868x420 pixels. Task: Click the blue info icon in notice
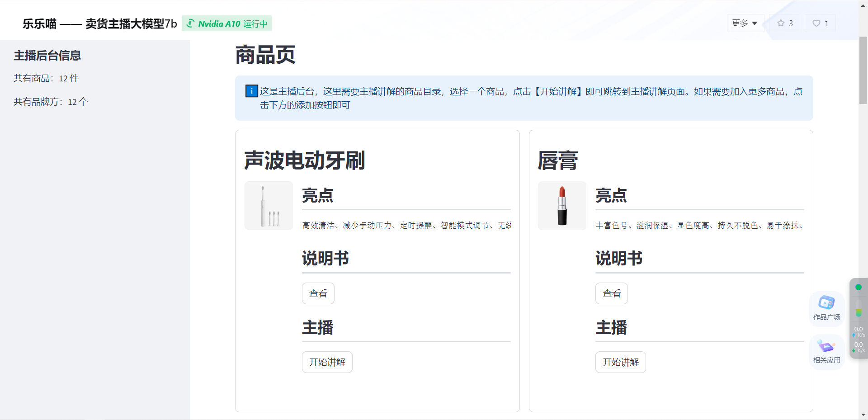point(251,91)
